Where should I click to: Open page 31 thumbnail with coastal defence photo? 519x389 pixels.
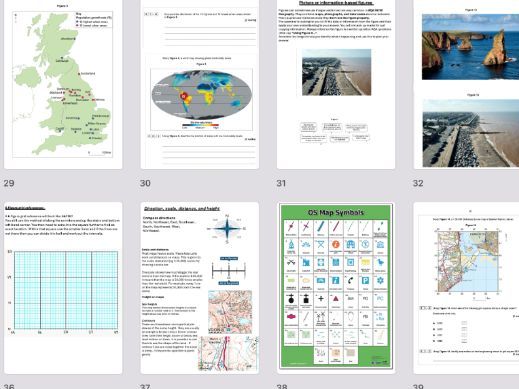coord(336,84)
